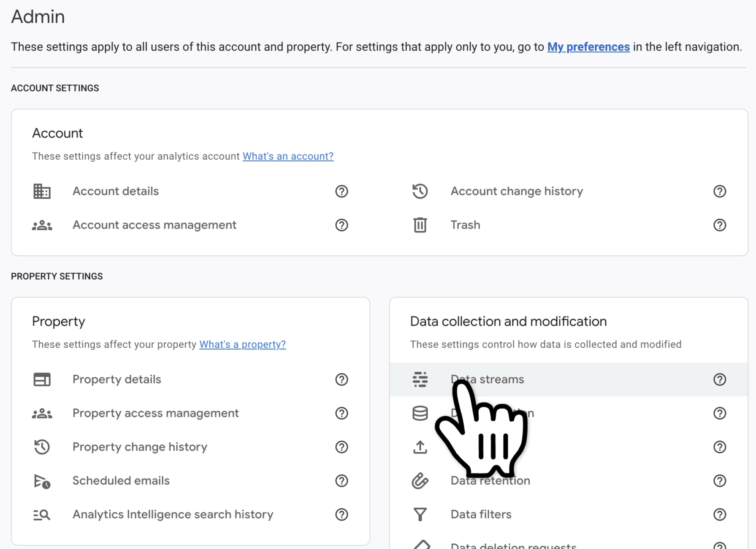Select the Data filters funnel icon
The height and width of the screenshot is (549, 756).
click(x=420, y=514)
